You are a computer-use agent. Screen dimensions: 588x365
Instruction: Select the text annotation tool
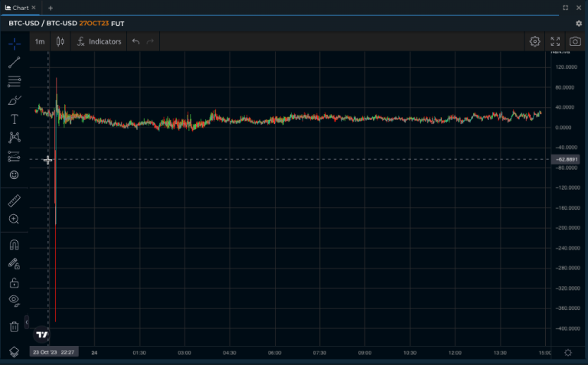tap(14, 119)
